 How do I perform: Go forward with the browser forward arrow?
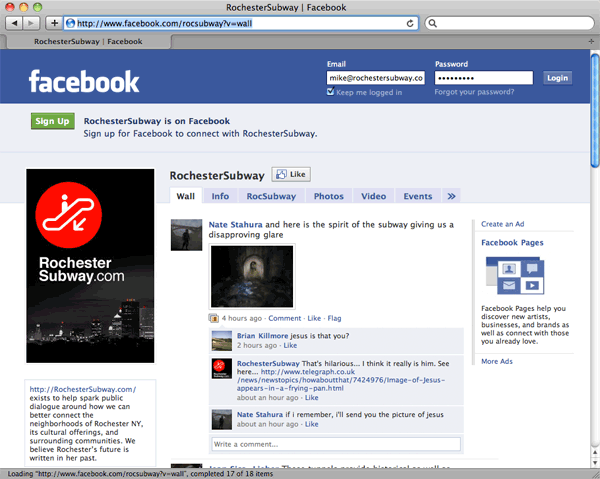(x=31, y=23)
